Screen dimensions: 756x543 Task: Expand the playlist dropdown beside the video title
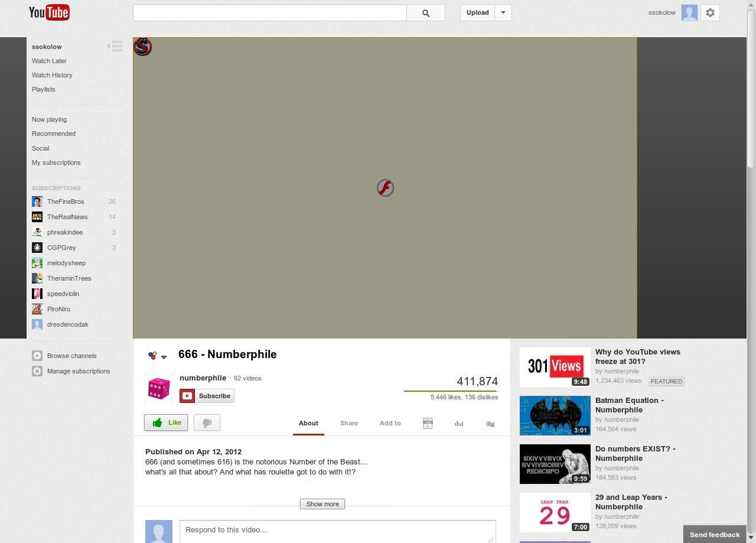tap(164, 355)
